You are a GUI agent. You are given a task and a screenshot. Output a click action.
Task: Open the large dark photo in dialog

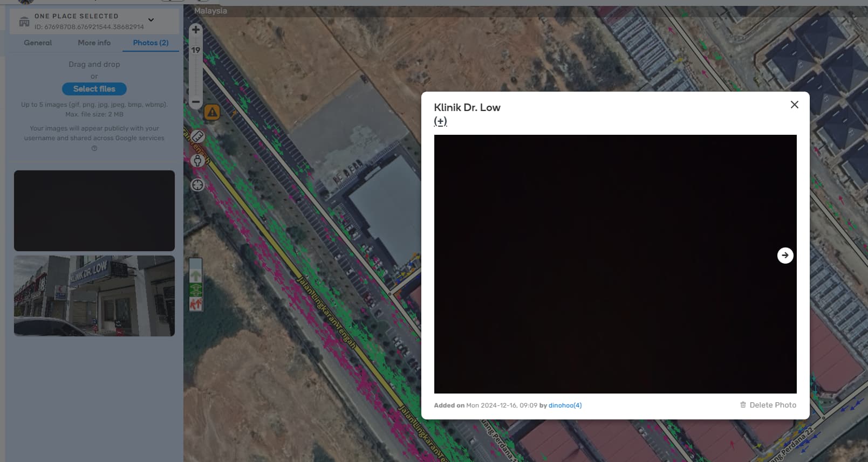click(x=615, y=264)
